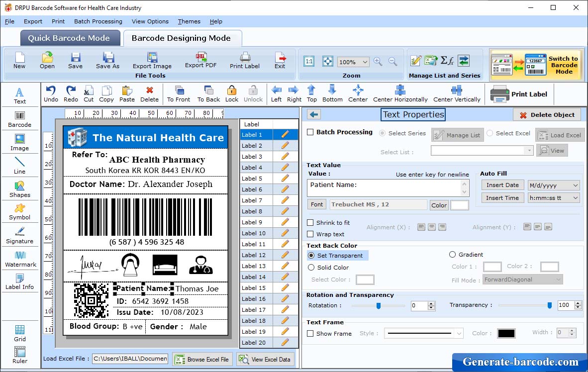Image resolution: width=588 pixels, height=372 pixels.
Task: Insert an Image from the sidebar
Action: pos(20,143)
